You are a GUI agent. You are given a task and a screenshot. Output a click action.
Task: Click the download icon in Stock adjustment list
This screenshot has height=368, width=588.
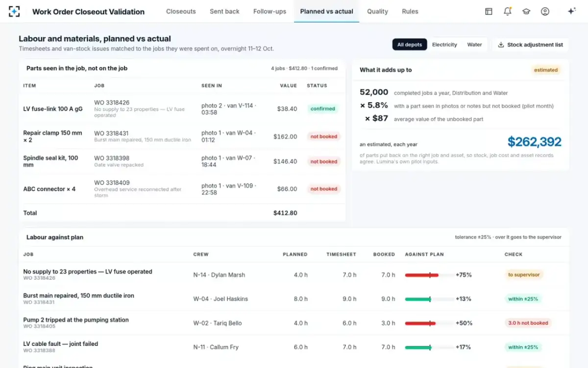(x=501, y=45)
